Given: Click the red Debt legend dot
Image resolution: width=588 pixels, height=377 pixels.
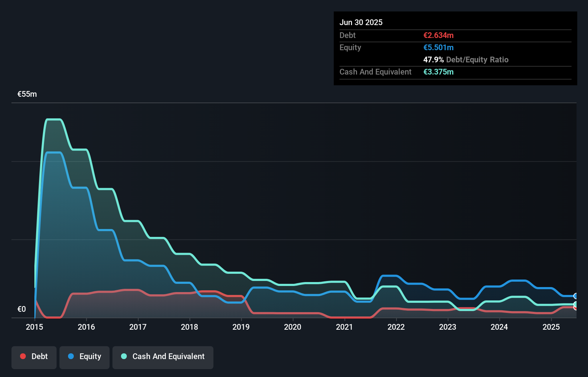Looking at the screenshot, I should 23,356.
